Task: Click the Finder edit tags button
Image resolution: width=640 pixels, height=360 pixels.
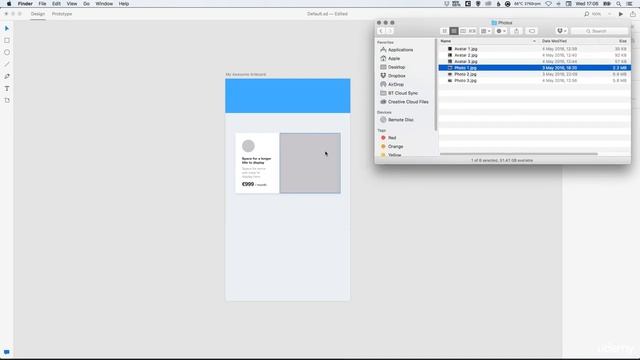Action: [x=532, y=31]
